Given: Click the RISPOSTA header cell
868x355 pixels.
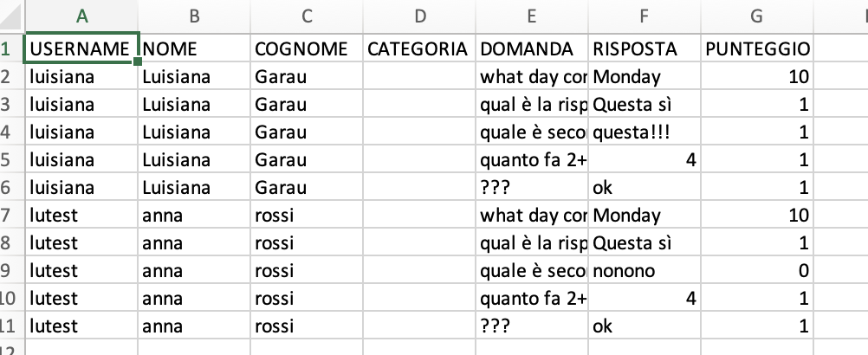Looking at the screenshot, I should (645, 48).
